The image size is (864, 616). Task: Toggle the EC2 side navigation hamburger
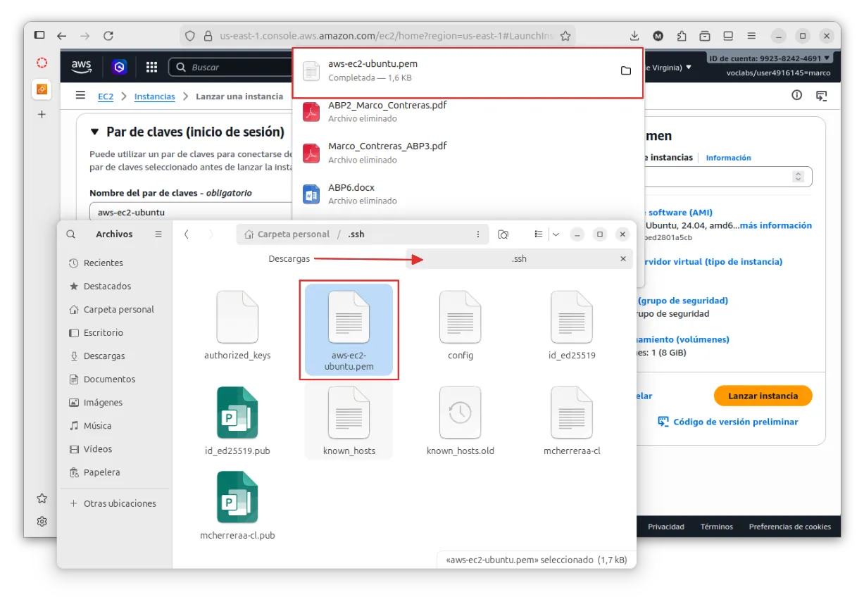point(80,96)
